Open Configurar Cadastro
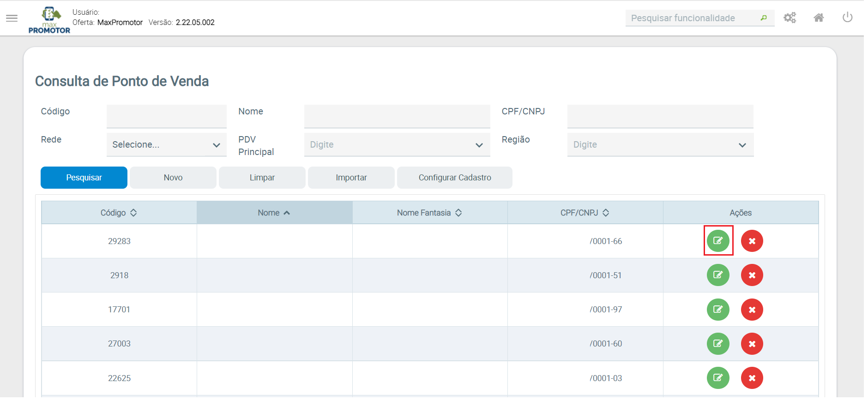 coord(454,178)
